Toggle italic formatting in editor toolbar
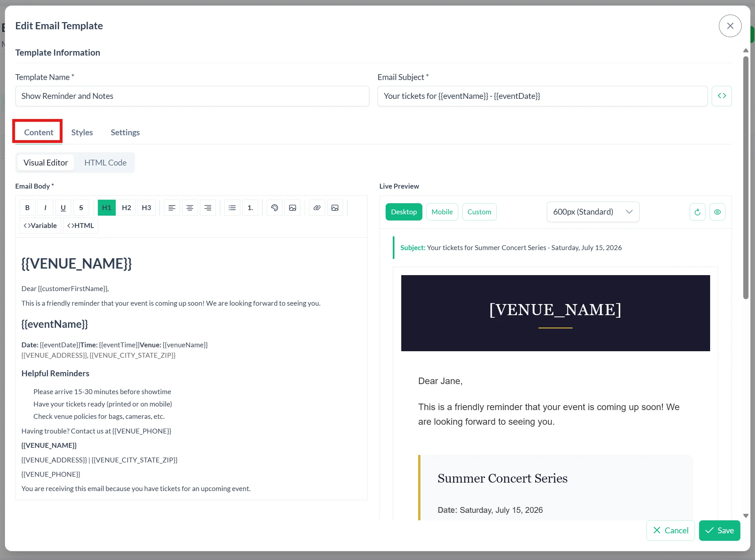Screen dimensions: 755x560 pyautogui.click(x=46, y=208)
